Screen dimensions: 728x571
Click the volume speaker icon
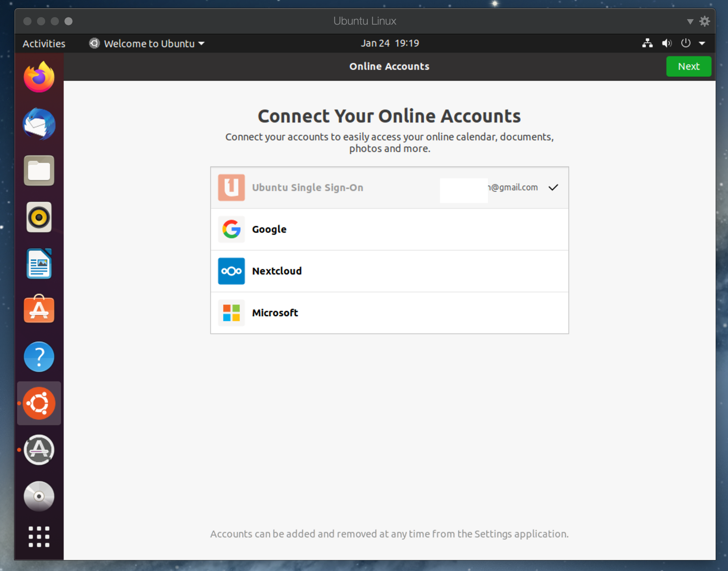point(666,43)
